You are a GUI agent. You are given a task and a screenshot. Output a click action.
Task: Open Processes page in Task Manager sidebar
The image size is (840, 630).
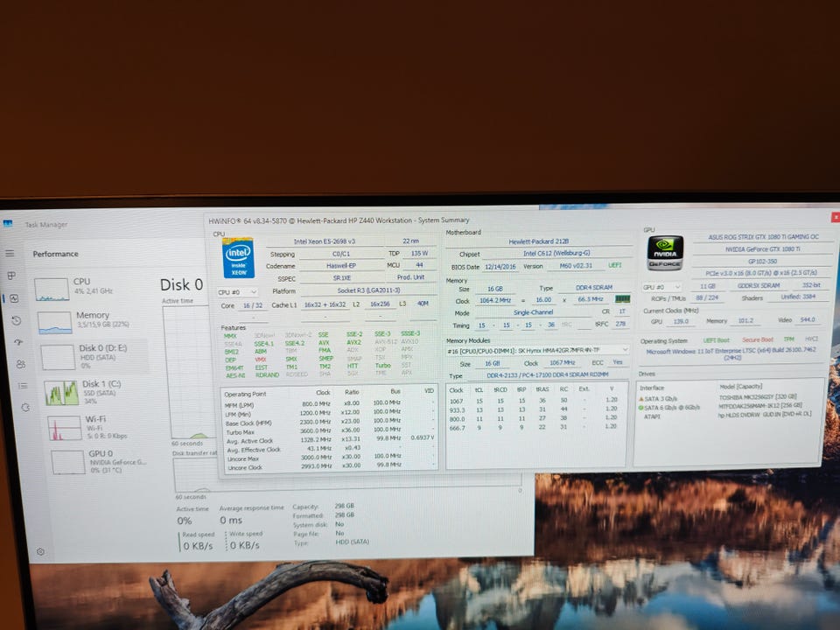(x=11, y=276)
